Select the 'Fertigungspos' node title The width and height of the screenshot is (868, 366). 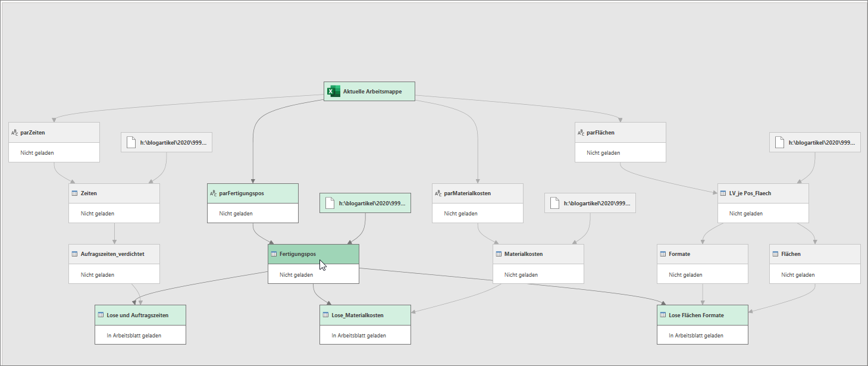point(297,254)
